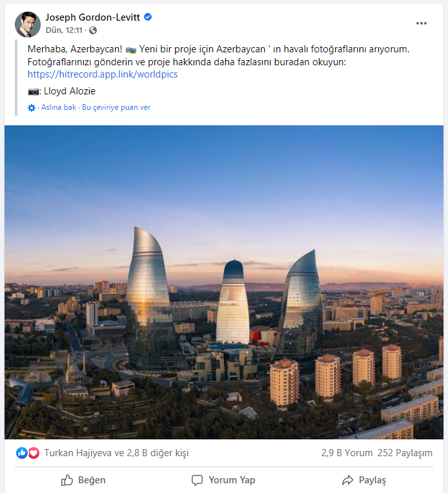
Task: Click Joseph Gordon-Levitt's profile picture
Action: [28, 24]
